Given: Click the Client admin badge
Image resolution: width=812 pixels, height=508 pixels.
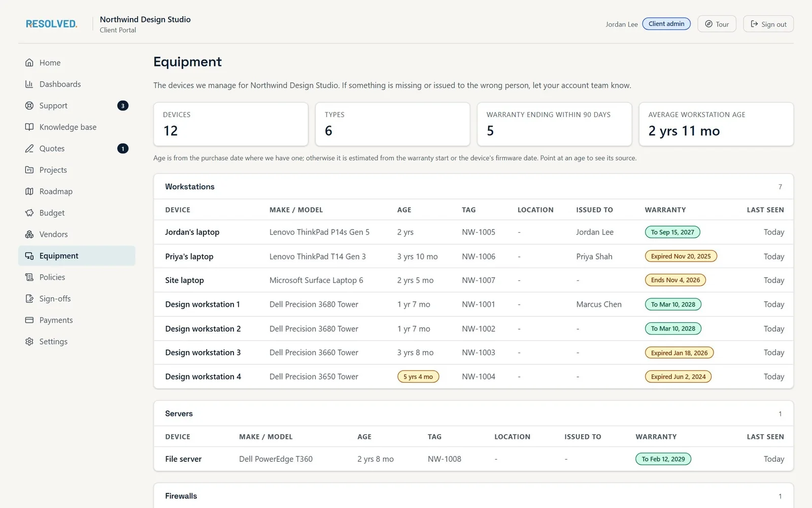Looking at the screenshot, I should pyautogui.click(x=666, y=24).
